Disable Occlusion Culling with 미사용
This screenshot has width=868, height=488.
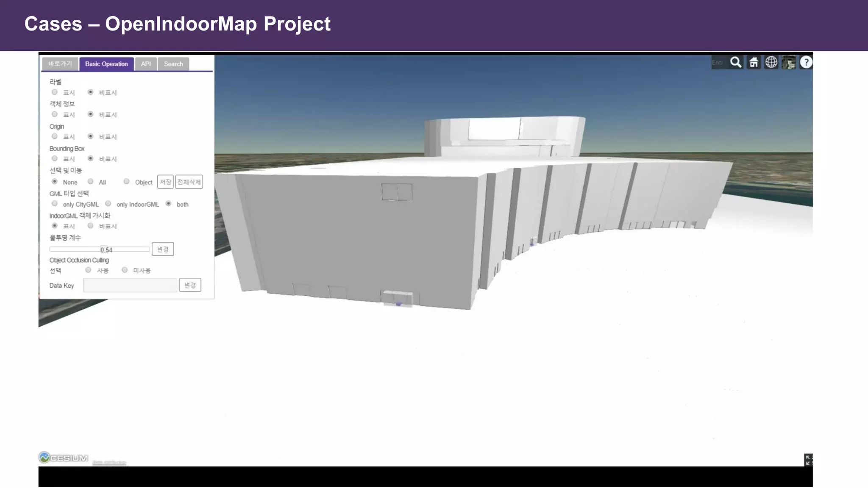125,269
